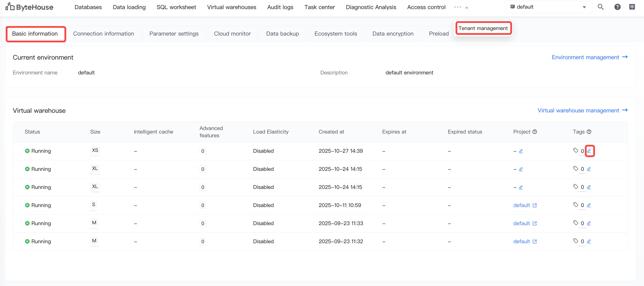Open the help question mark icon
The width and height of the screenshot is (644, 286).
point(617,7)
